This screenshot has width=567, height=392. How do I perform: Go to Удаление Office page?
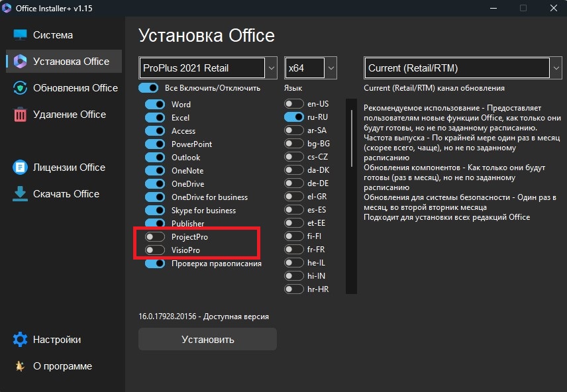click(x=64, y=115)
